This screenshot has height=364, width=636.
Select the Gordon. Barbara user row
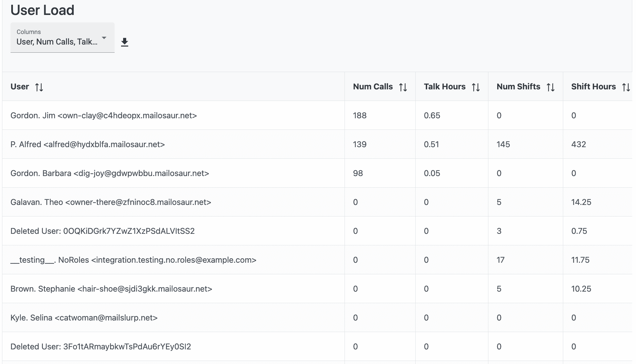(317, 173)
